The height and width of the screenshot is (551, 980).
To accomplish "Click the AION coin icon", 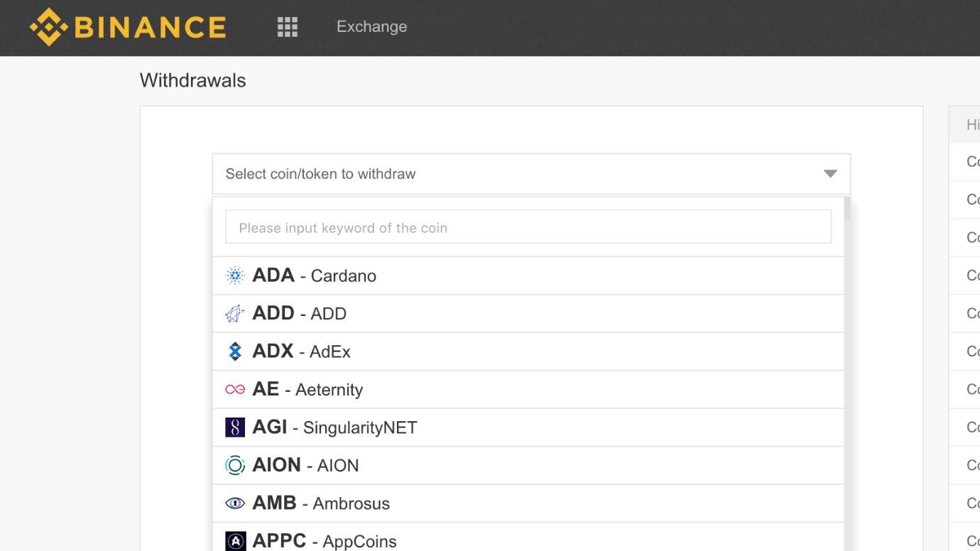I will point(235,465).
